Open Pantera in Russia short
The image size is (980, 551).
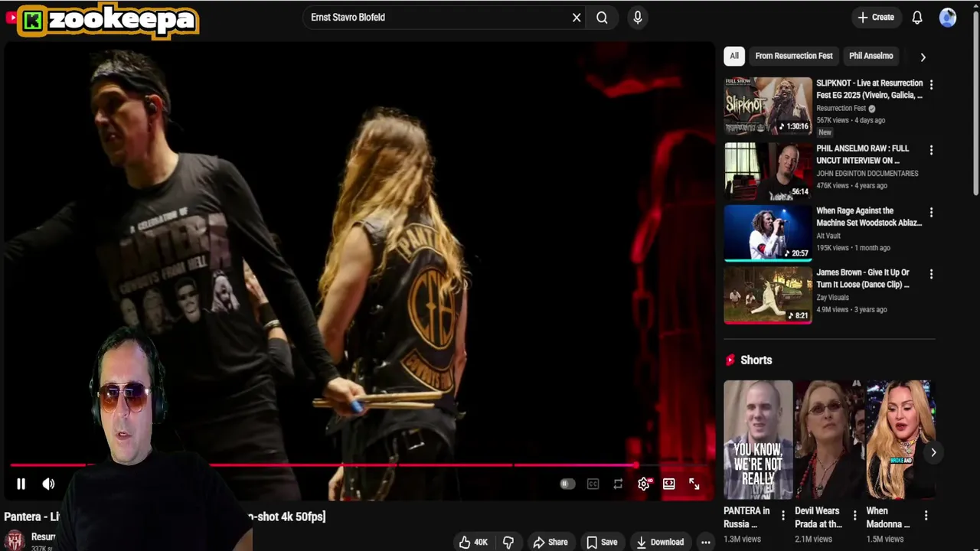point(758,440)
